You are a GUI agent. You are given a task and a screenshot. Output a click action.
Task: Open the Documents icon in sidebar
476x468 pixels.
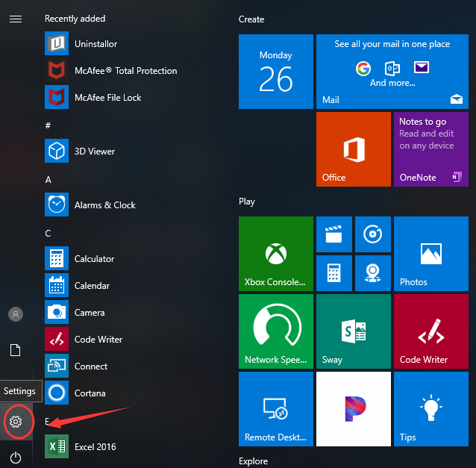click(x=16, y=350)
